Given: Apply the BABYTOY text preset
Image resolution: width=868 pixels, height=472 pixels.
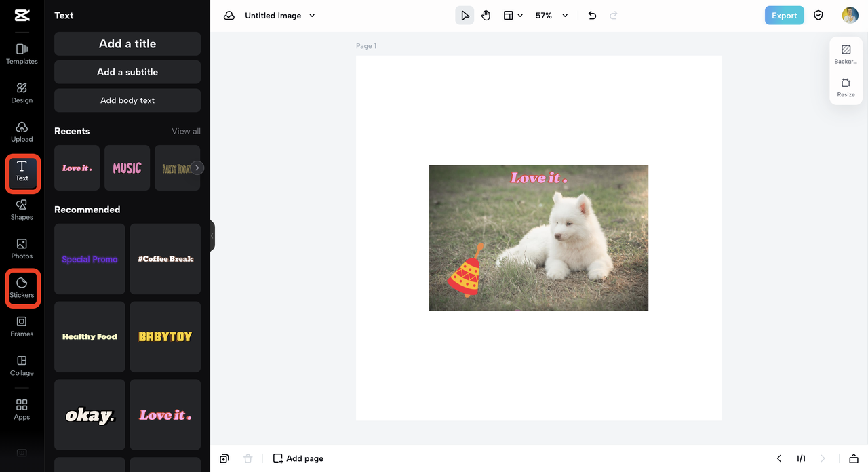Looking at the screenshot, I should tap(165, 337).
